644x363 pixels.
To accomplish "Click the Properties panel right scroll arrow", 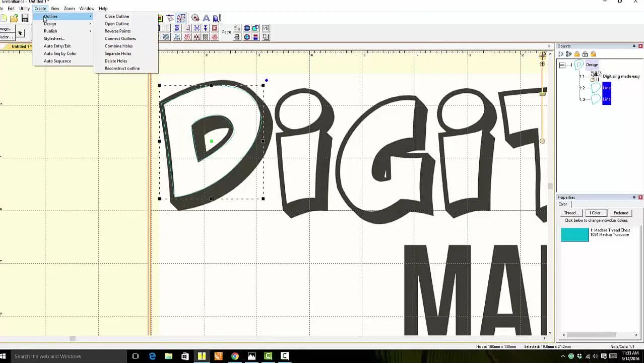I will (x=636, y=335).
